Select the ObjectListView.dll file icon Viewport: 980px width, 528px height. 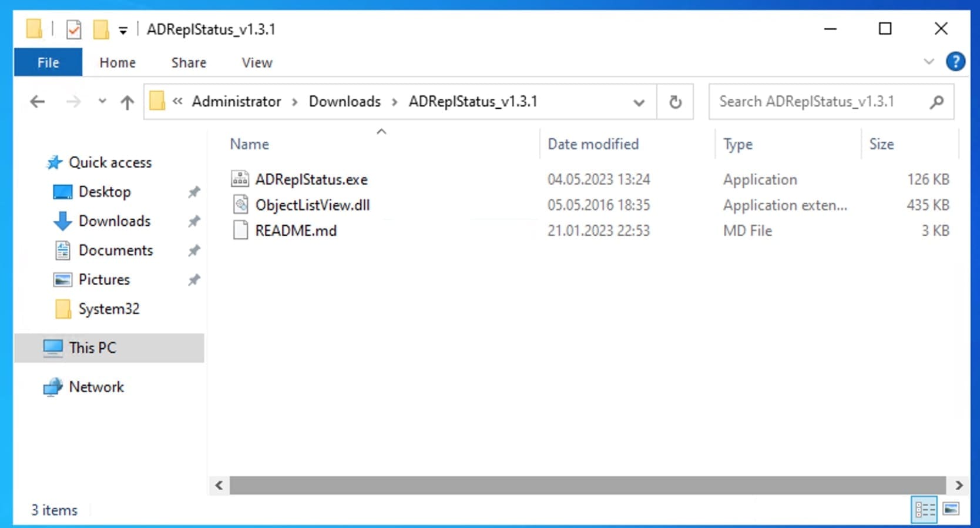point(240,205)
